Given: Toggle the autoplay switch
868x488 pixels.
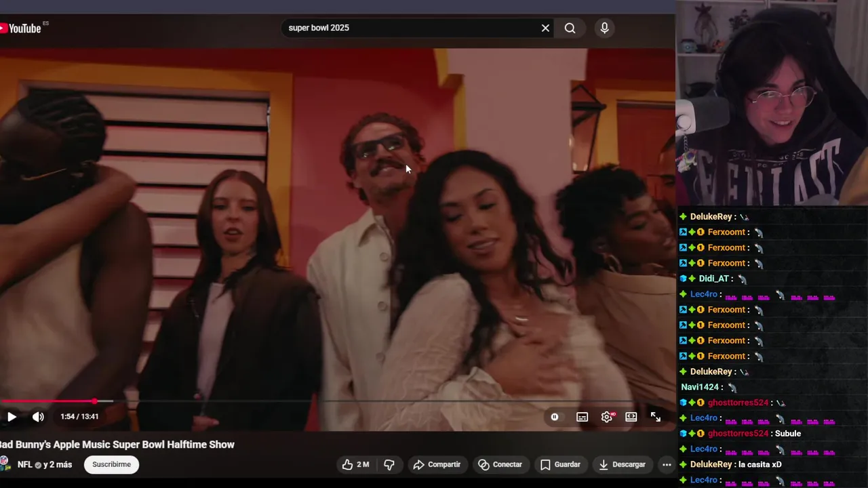Looking at the screenshot, I should 555,417.
